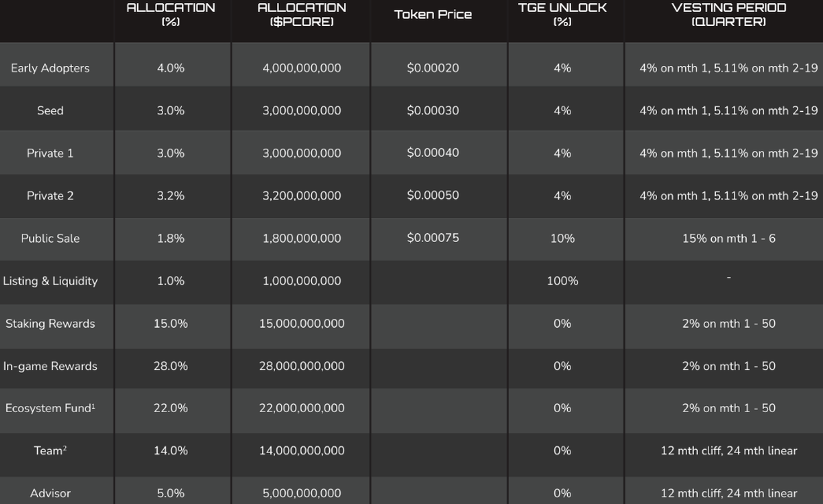Click the 3.2% allocation for Private 2
The height and width of the screenshot is (504, 823).
pyautogui.click(x=171, y=195)
